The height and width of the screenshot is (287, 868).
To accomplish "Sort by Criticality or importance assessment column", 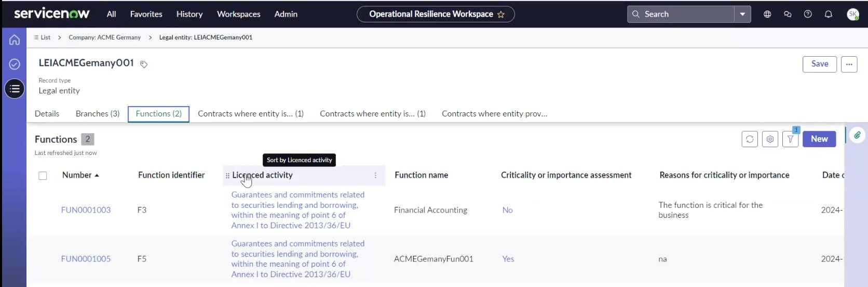I will click(x=566, y=175).
